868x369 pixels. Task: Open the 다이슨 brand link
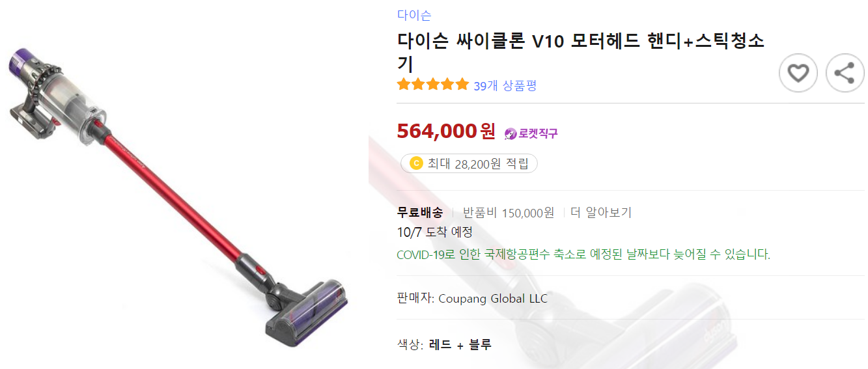coord(414,15)
